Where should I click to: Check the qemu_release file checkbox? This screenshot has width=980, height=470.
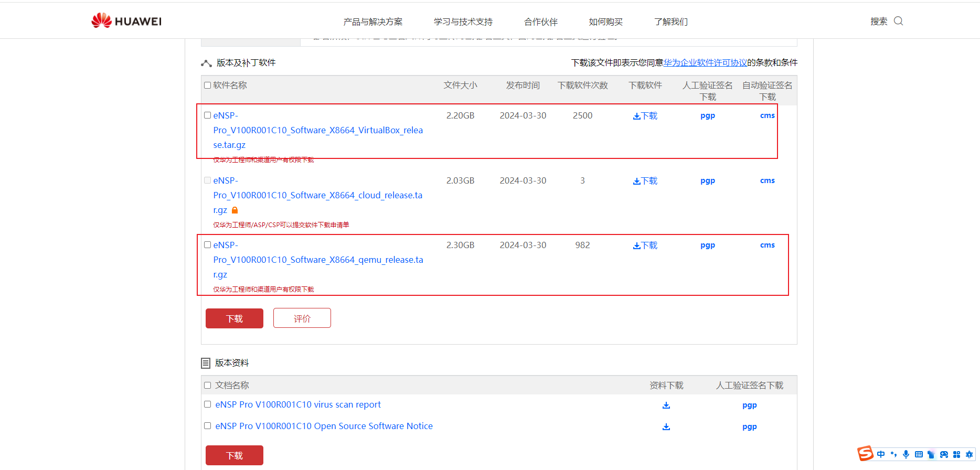tap(208, 244)
